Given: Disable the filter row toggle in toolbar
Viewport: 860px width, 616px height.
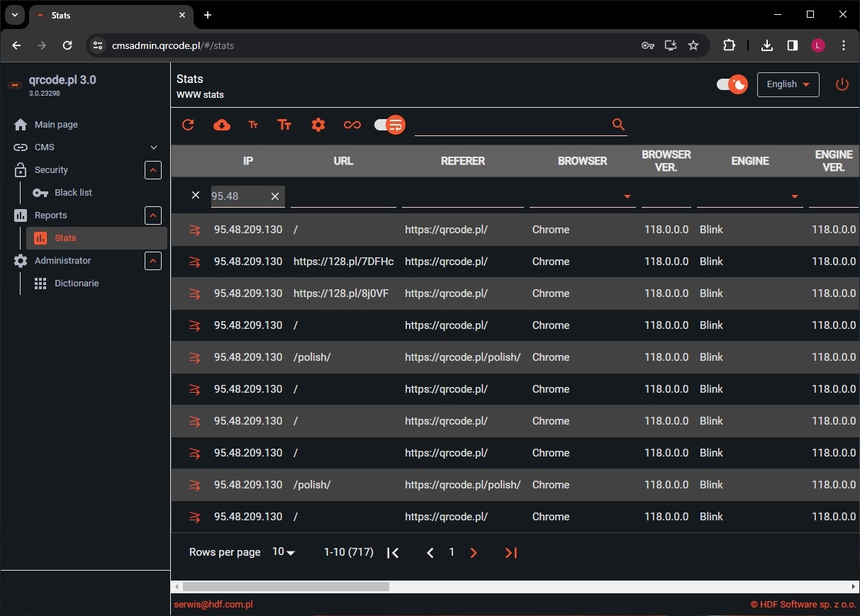Looking at the screenshot, I should tap(389, 125).
